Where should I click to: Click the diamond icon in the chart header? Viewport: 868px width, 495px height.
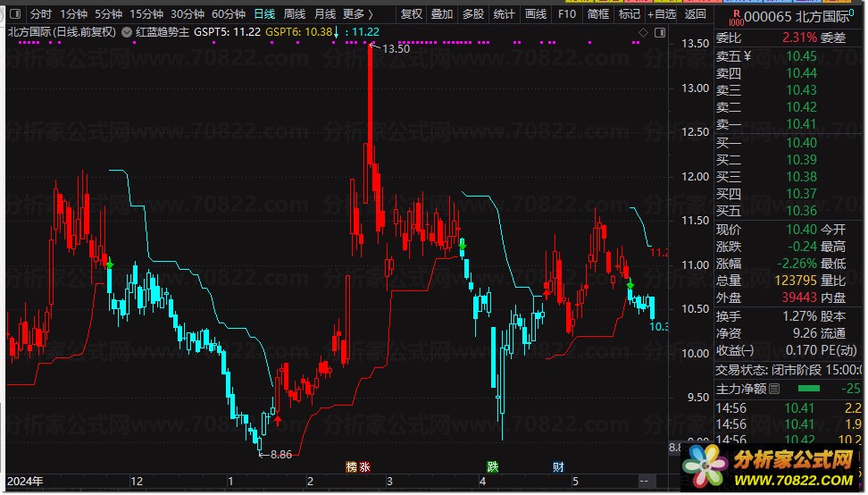coord(643,33)
